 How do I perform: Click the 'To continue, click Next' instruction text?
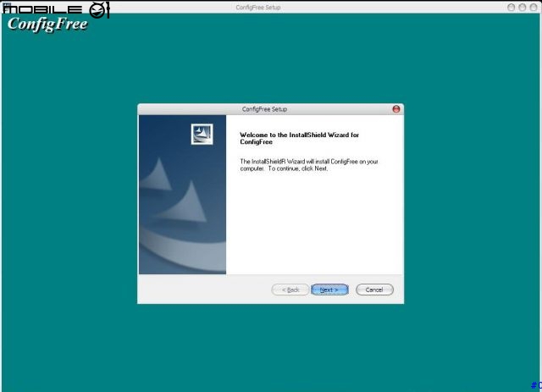[298, 168]
